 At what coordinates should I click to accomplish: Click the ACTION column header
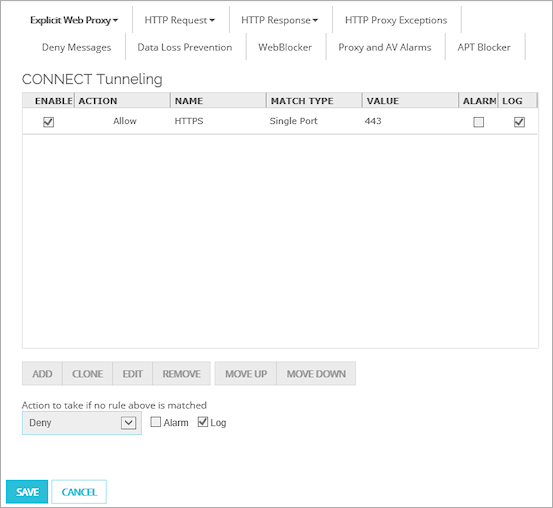[123, 101]
